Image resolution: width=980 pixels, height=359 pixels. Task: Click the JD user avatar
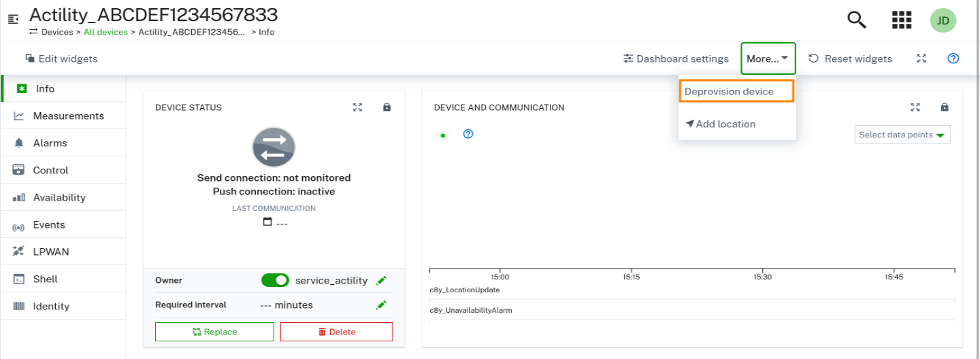tap(943, 20)
